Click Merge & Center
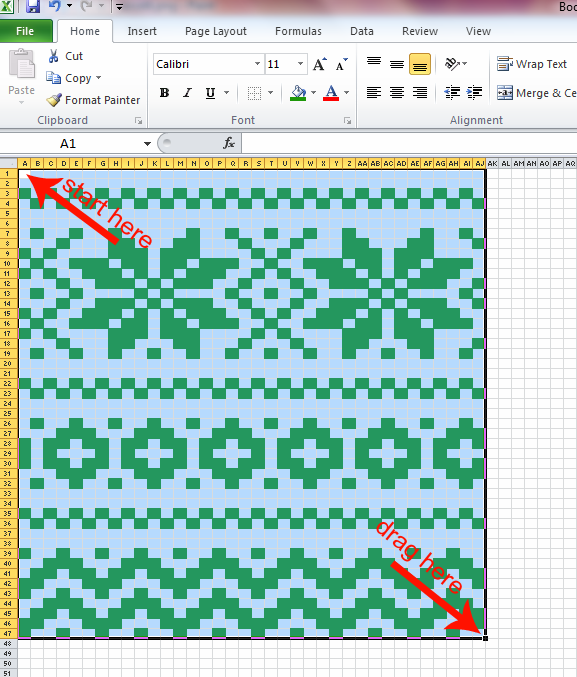The image size is (577, 677). 536,93
